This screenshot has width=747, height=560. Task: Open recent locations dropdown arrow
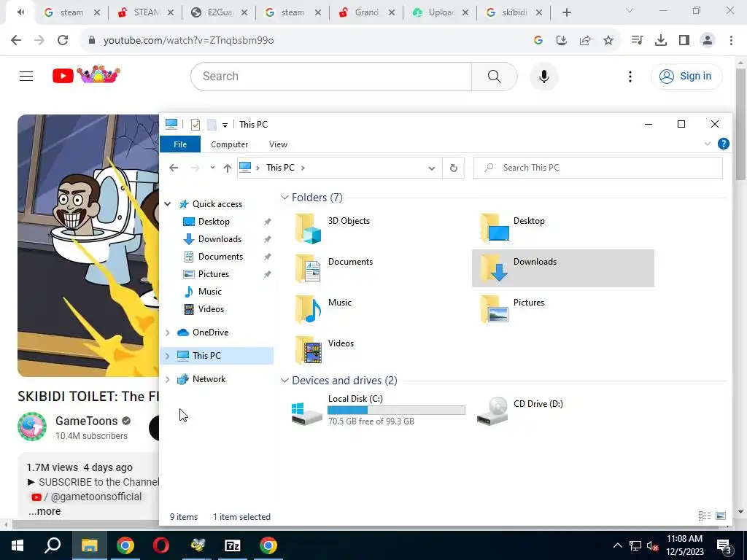tap(212, 168)
